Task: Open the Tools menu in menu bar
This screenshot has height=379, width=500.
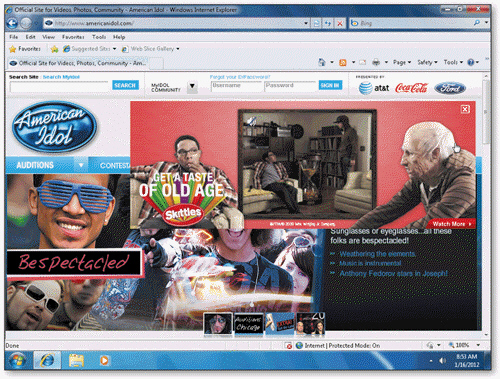Action: 99,37
